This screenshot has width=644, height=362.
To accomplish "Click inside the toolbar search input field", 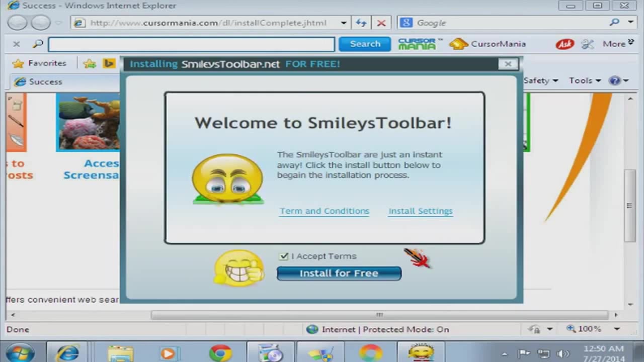I will (191, 44).
